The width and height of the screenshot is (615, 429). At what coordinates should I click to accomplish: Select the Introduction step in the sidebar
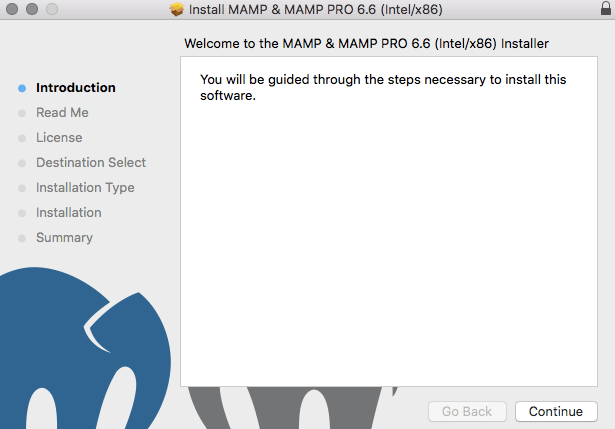tap(76, 88)
